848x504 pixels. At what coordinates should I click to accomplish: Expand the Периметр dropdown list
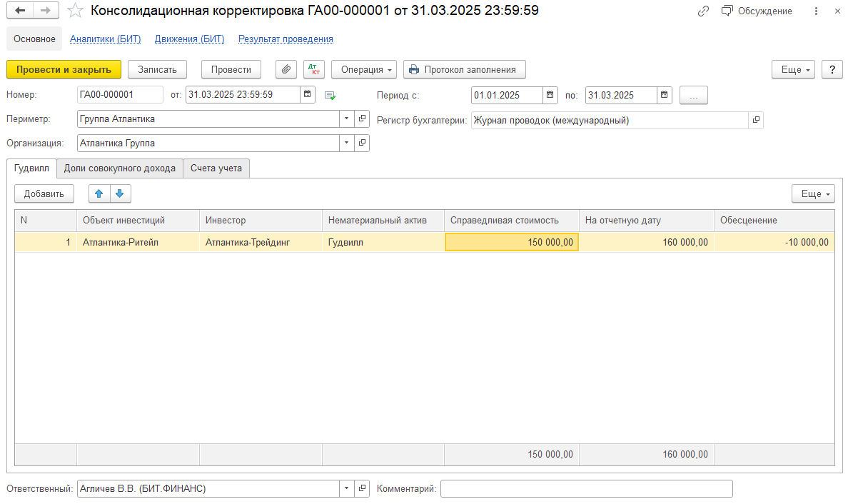tap(347, 119)
